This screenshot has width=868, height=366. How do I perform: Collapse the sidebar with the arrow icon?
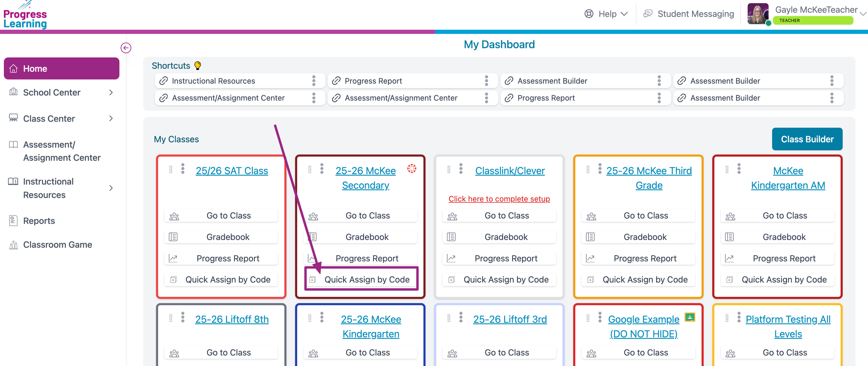tap(126, 48)
